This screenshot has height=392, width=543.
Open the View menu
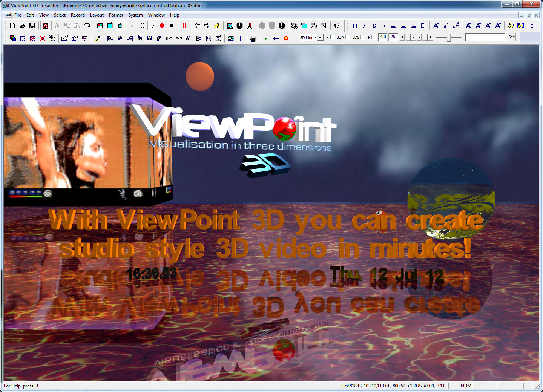pyautogui.click(x=44, y=15)
